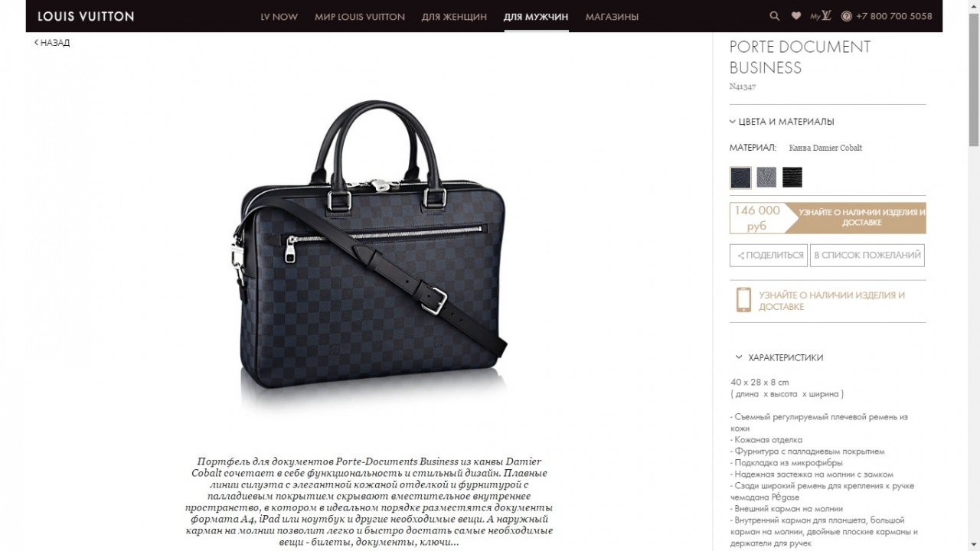This screenshot has height=551, width=980.
Task: Click the Louis Vuitton logo
Action: coord(86,16)
